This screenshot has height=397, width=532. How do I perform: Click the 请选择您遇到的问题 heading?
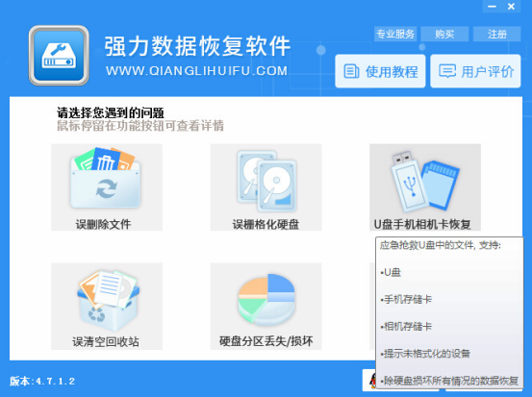[x=111, y=112]
